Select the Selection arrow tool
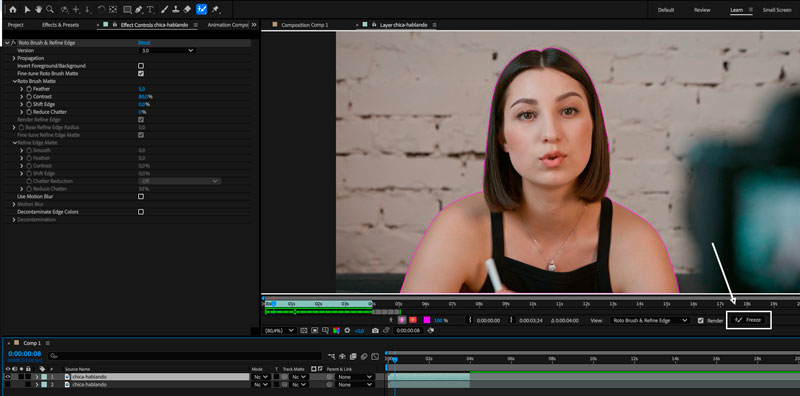This screenshot has width=800, height=396. click(28, 9)
